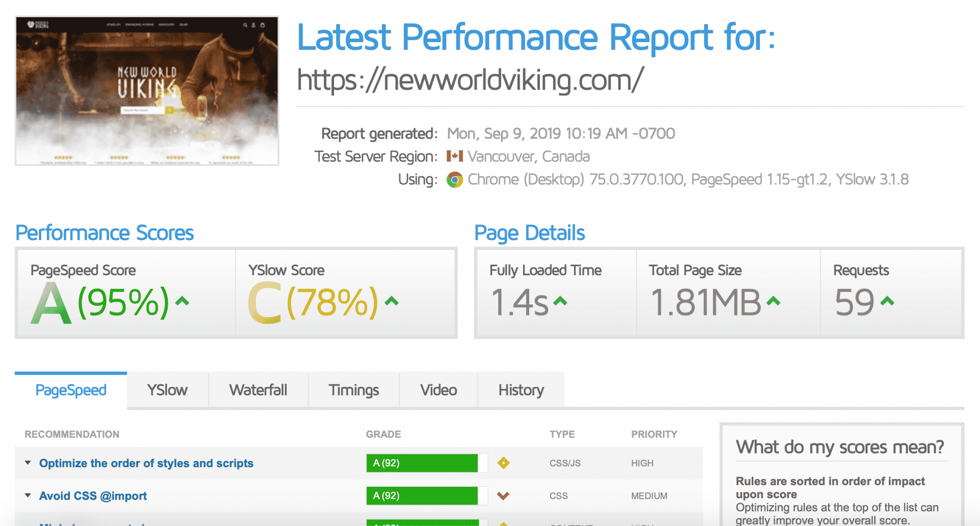Click the What do my scores mean? heading
Screen dimensions: 980x526
(840, 447)
